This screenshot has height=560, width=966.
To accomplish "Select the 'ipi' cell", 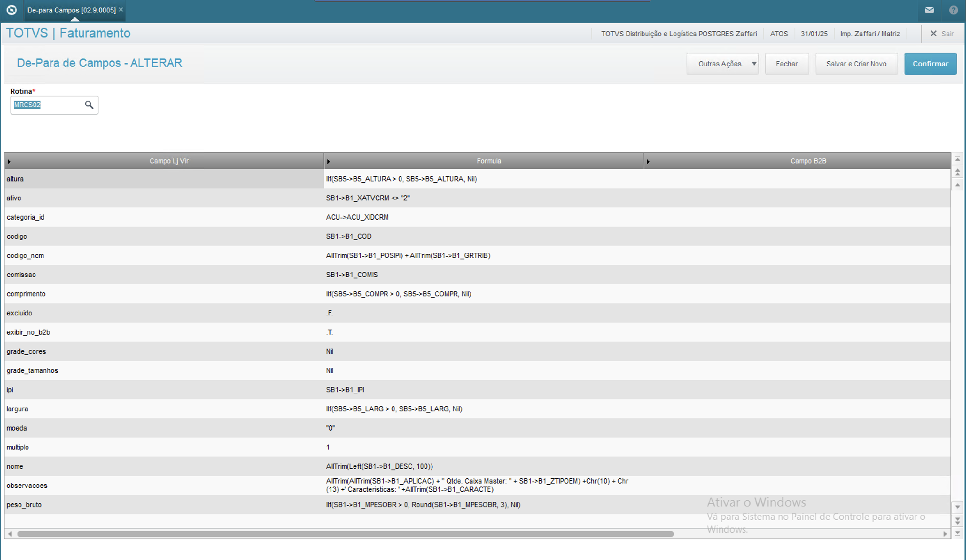I will tap(164, 389).
